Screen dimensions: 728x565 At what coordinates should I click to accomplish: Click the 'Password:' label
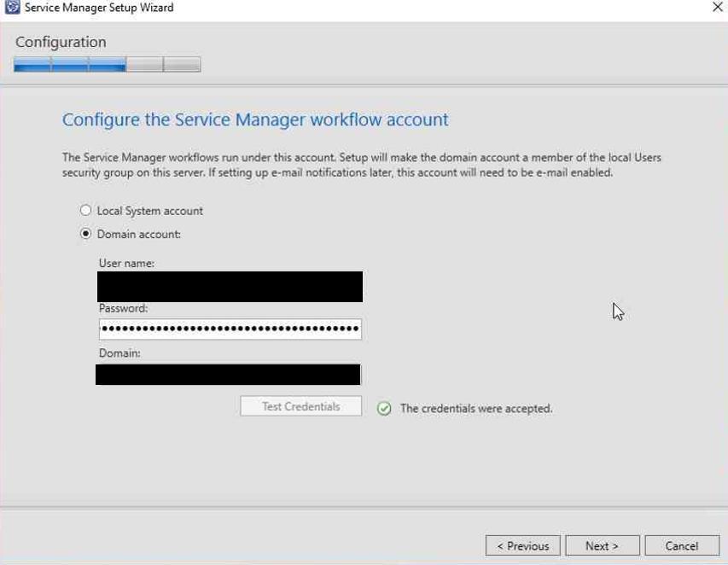click(123, 308)
